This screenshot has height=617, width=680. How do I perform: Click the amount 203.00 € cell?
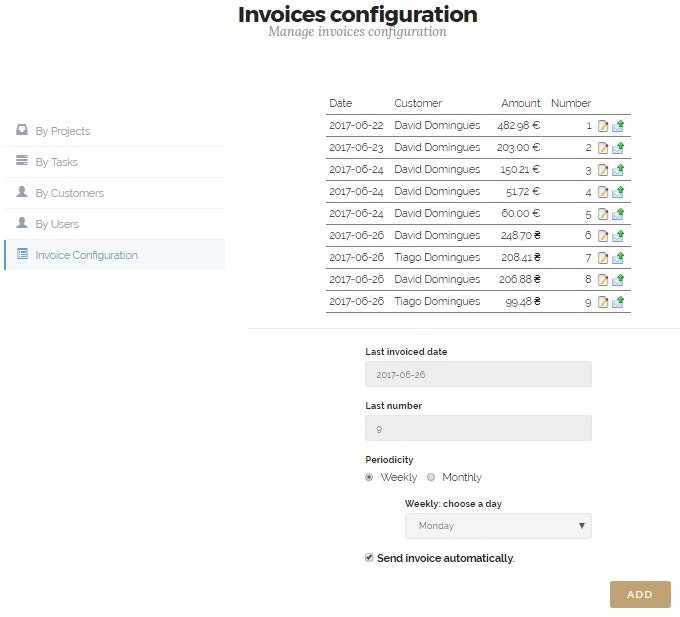point(519,148)
